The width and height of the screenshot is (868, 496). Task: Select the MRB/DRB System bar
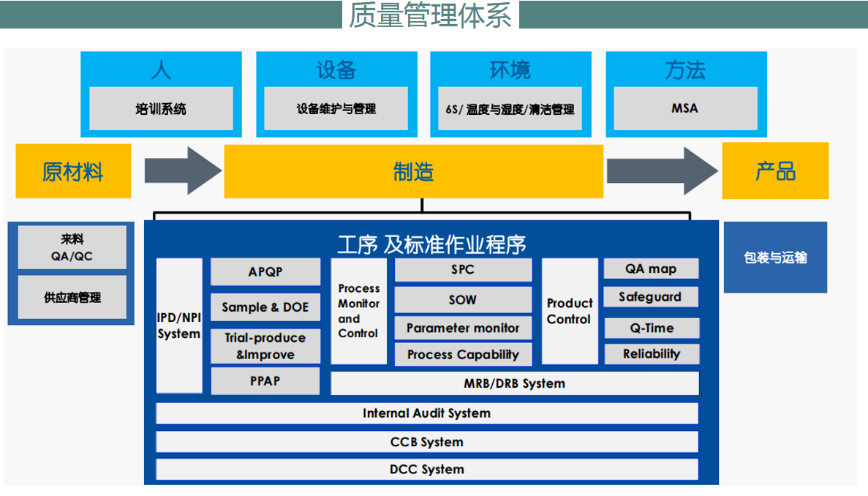515,383
